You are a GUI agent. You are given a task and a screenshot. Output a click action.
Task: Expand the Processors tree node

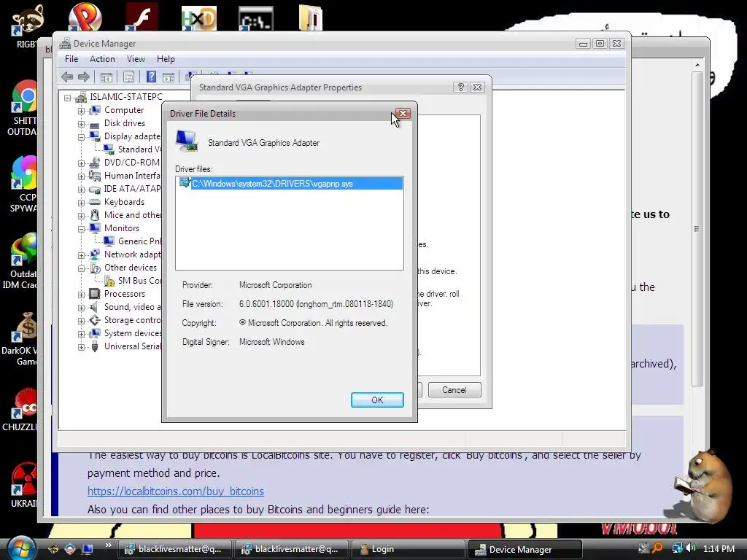click(81, 295)
